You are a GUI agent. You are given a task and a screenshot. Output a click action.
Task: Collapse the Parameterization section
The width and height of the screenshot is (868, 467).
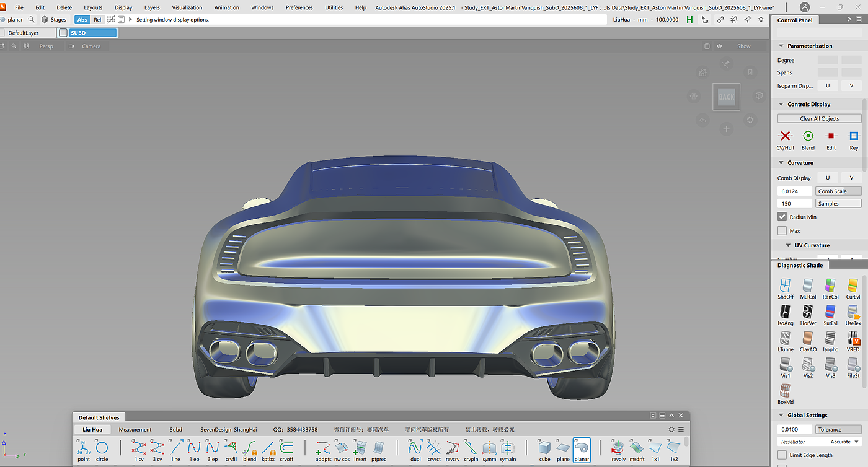click(781, 46)
